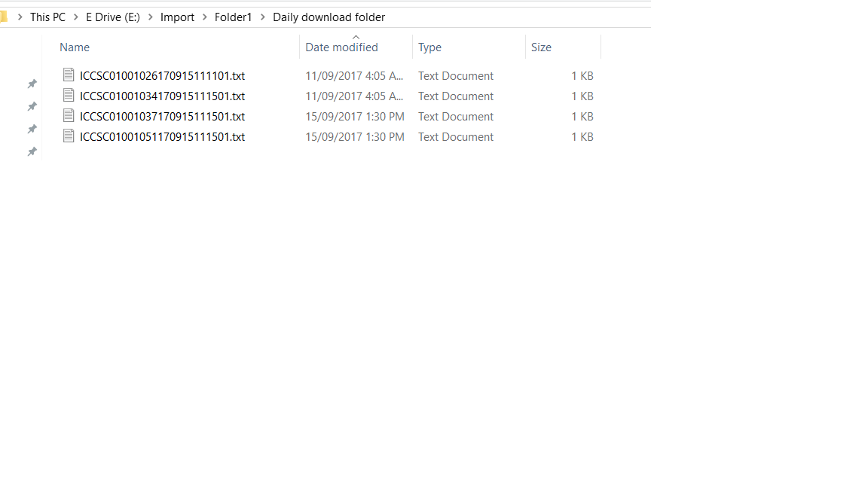
Task: Select file ICCSC01001026170915111101.txt
Action: click(162, 76)
